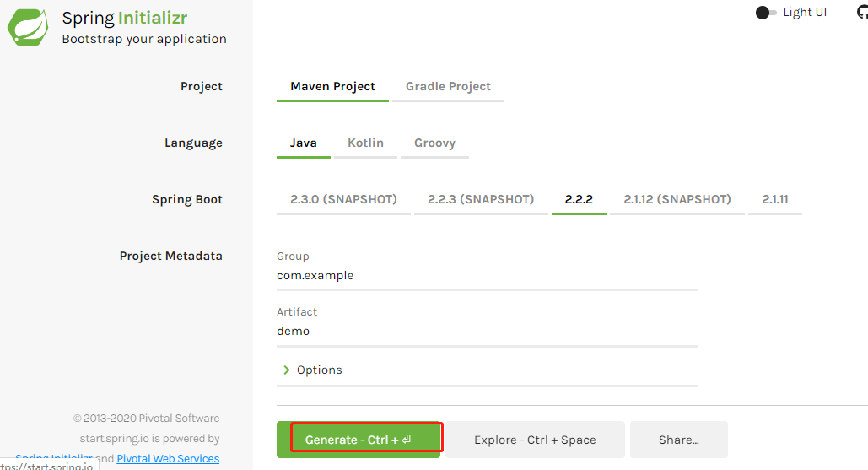Click the Spring leaf logo icon
The height and width of the screenshot is (470, 868).
pos(28,26)
